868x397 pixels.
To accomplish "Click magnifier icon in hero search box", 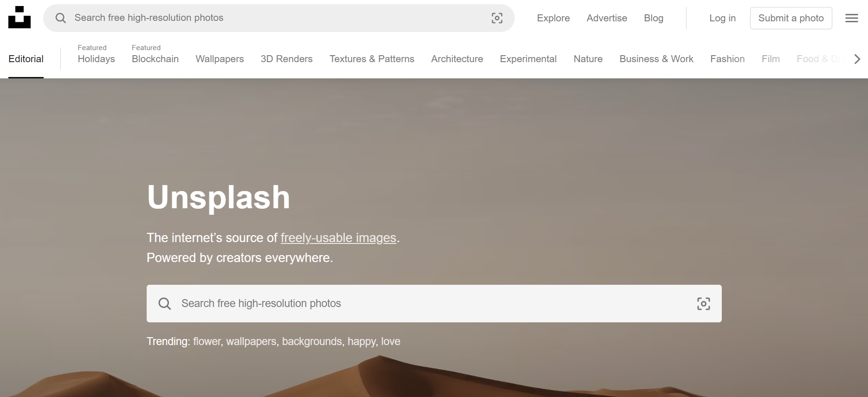I will [x=165, y=304].
